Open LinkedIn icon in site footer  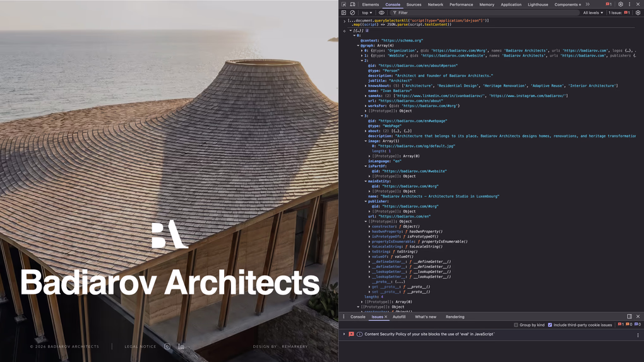tap(181, 346)
